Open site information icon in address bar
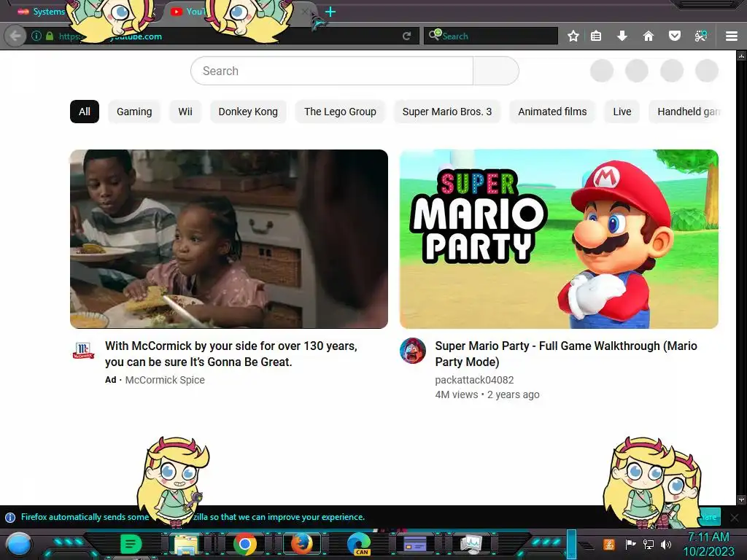The width and height of the screenshot is (747, 560). (36, 36)
